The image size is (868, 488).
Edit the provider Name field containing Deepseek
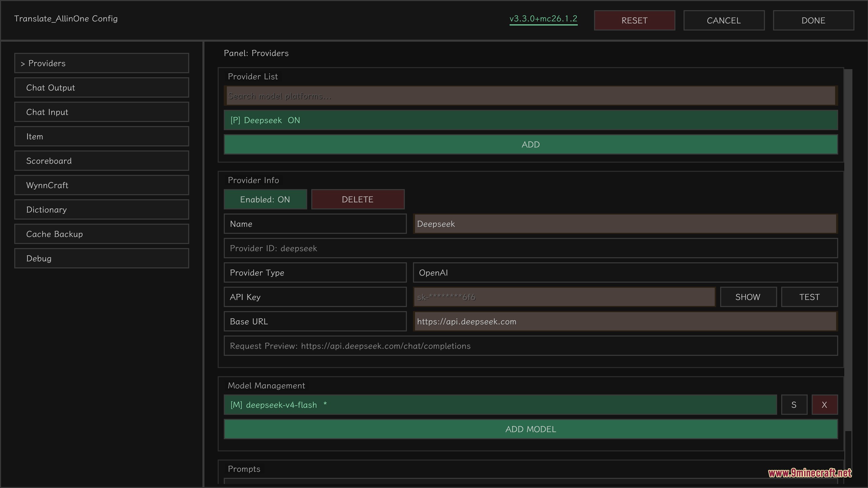tap(625, 224)
